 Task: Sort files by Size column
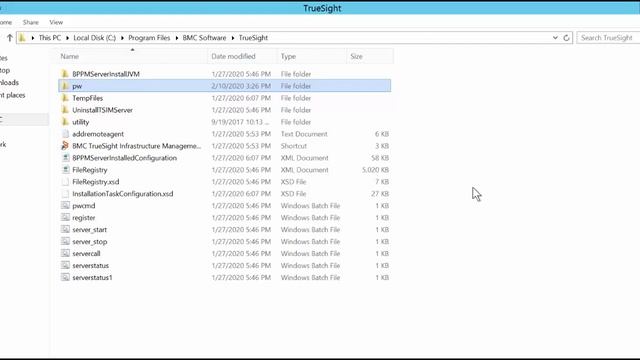click(356, 56)
